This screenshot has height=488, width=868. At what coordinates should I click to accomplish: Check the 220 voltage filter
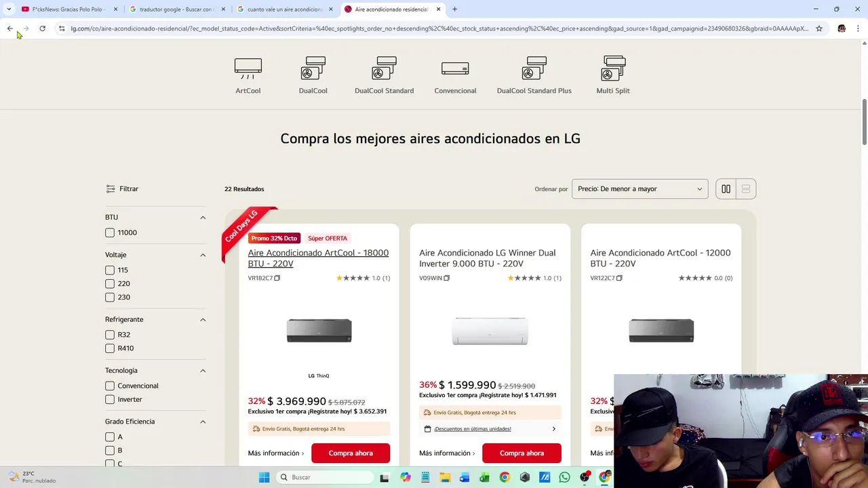(x=110, y=283)
